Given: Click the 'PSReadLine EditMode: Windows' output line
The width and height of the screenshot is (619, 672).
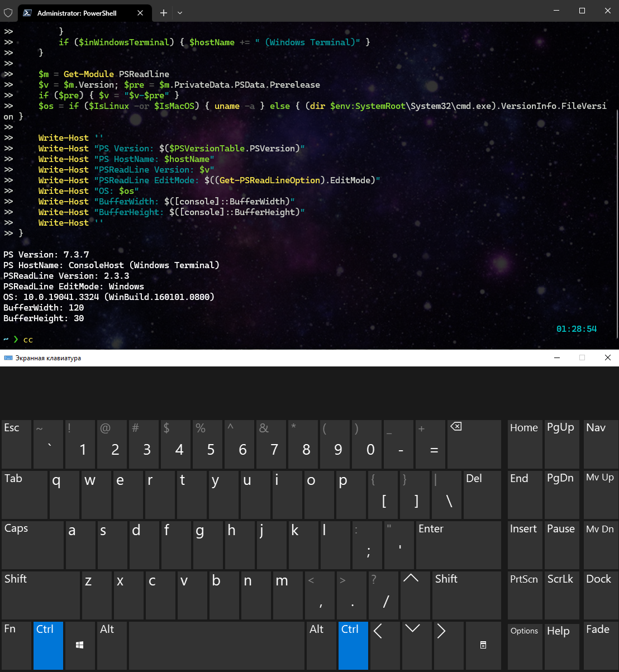Looking at the screenshot, I should coord(74,287).
